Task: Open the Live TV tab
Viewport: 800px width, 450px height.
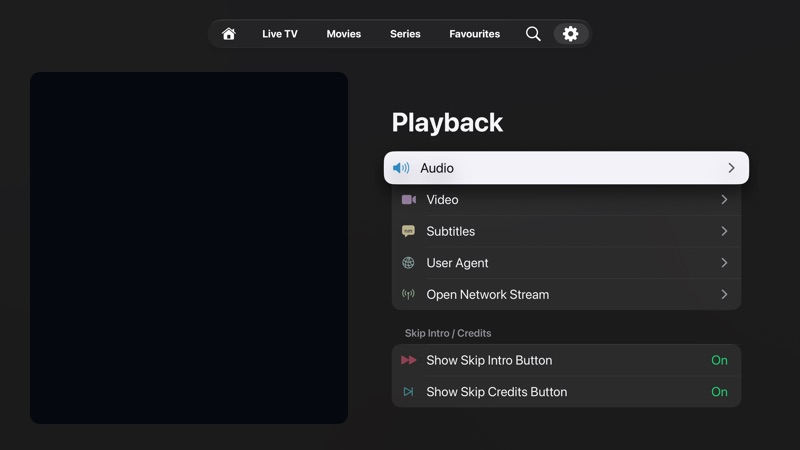Action: click(280, 34)
